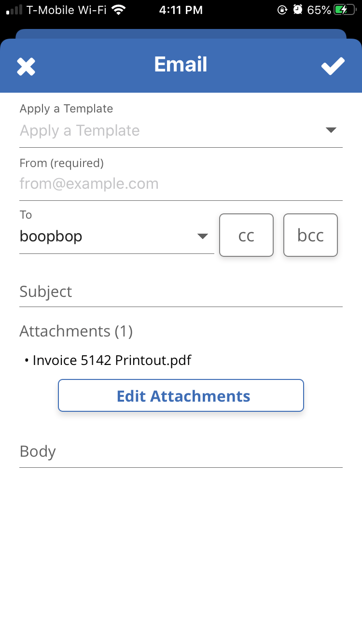This screenshot has width=362, height=644.
Task: Tap the alarm clock status icon
Action: click(298, 10)
